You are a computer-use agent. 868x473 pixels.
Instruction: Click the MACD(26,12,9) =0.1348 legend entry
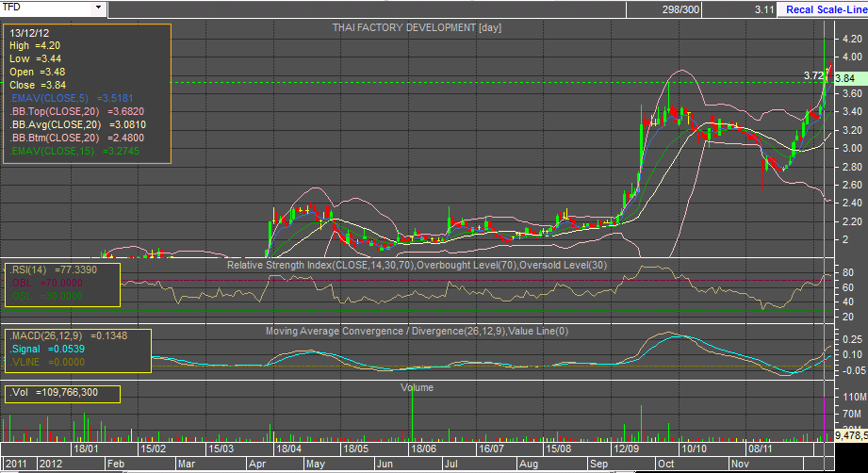coord(69,335)
